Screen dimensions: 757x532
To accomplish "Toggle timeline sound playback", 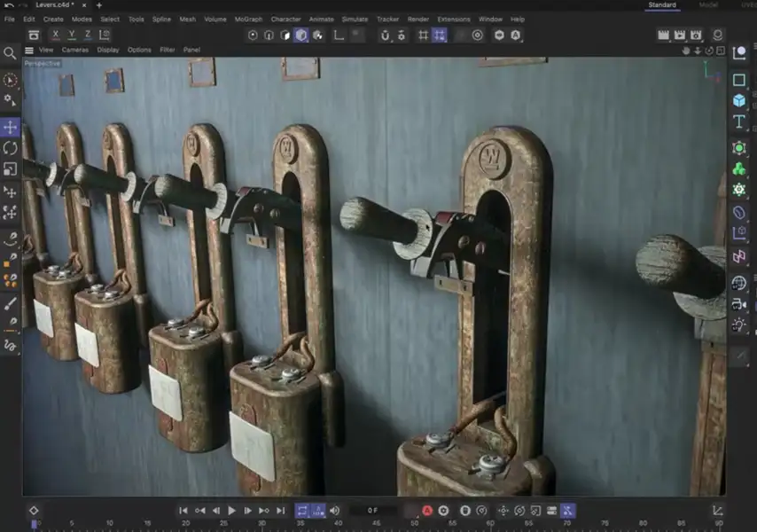I will (x=335, y=511).
